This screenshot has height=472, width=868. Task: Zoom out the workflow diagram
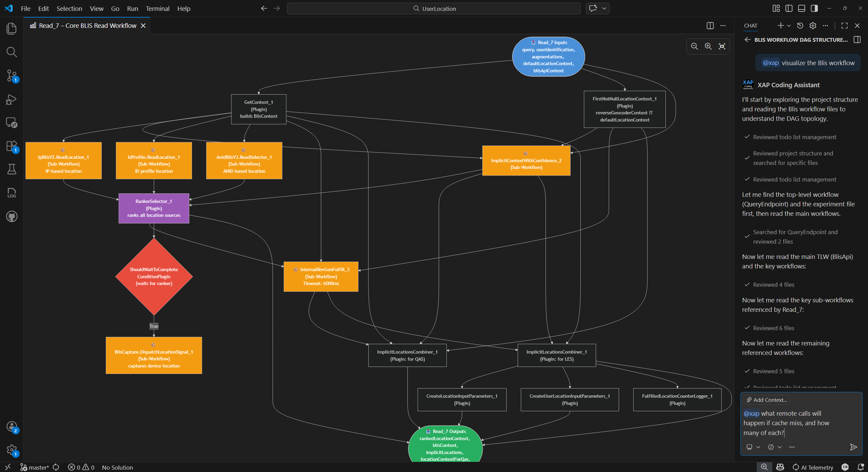(694, 46)
